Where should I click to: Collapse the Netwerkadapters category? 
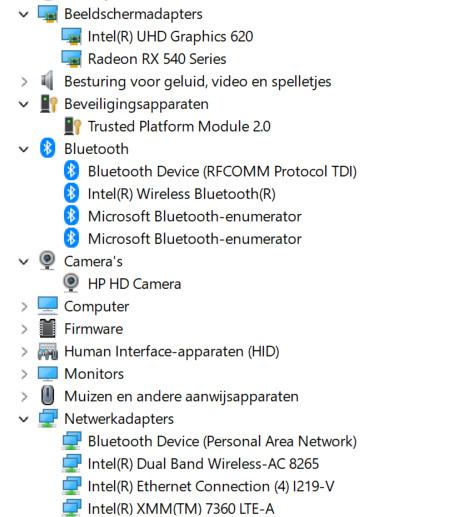[24, 419]
